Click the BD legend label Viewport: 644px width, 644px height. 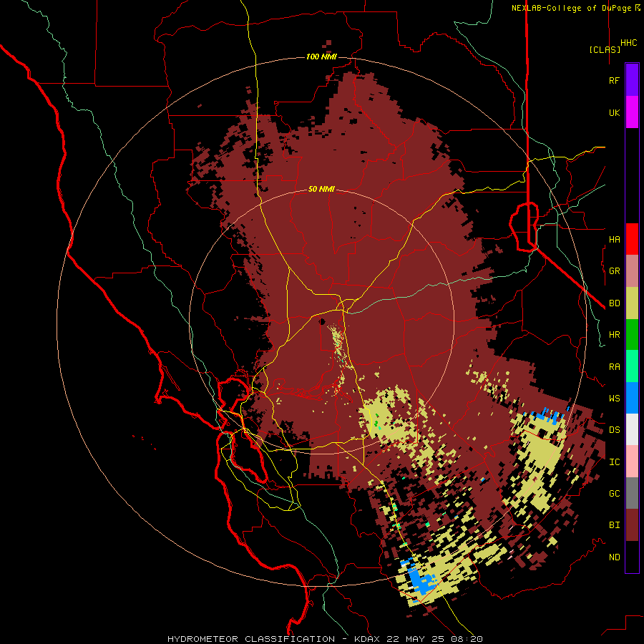614,303
